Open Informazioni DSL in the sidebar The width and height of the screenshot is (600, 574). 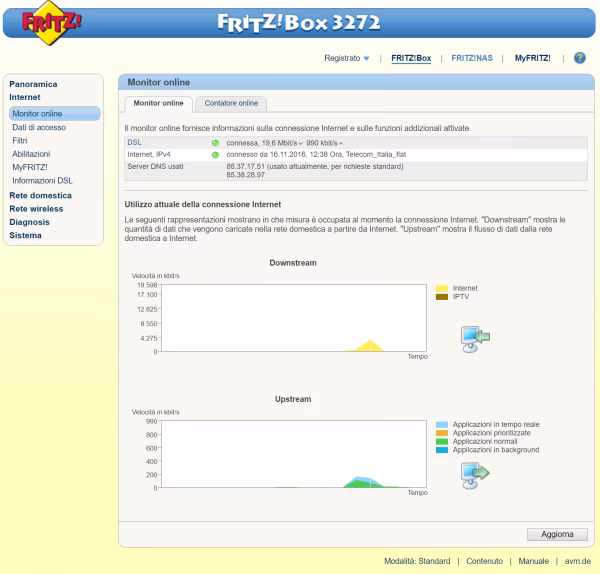point(42,181)
